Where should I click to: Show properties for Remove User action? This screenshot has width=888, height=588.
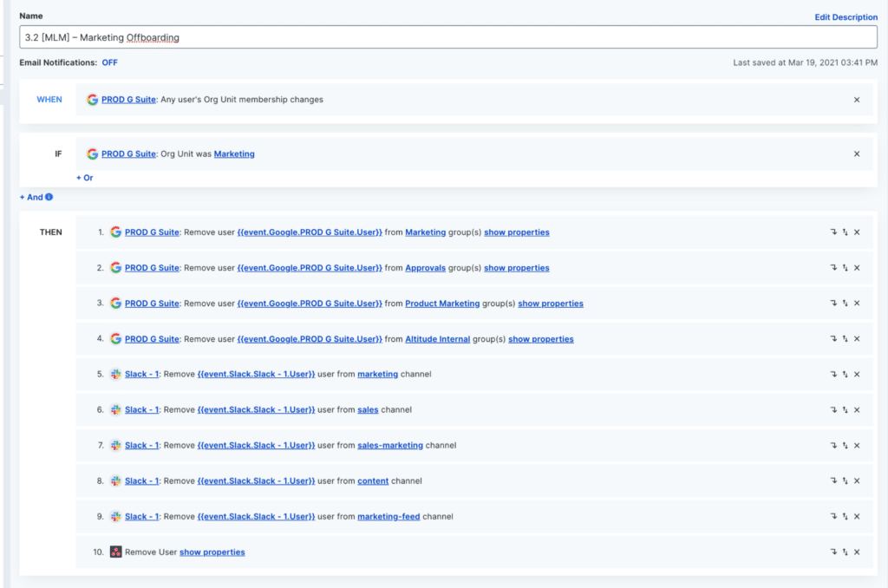coord(212,552)
